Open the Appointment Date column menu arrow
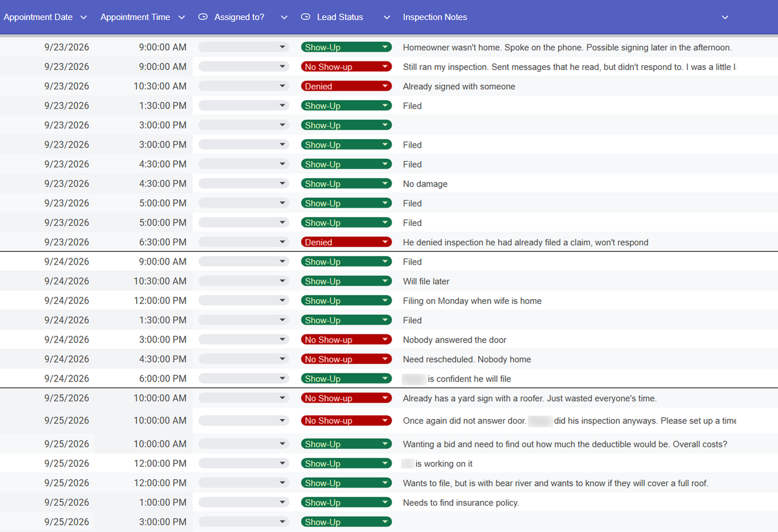 [x=84, y=18]
